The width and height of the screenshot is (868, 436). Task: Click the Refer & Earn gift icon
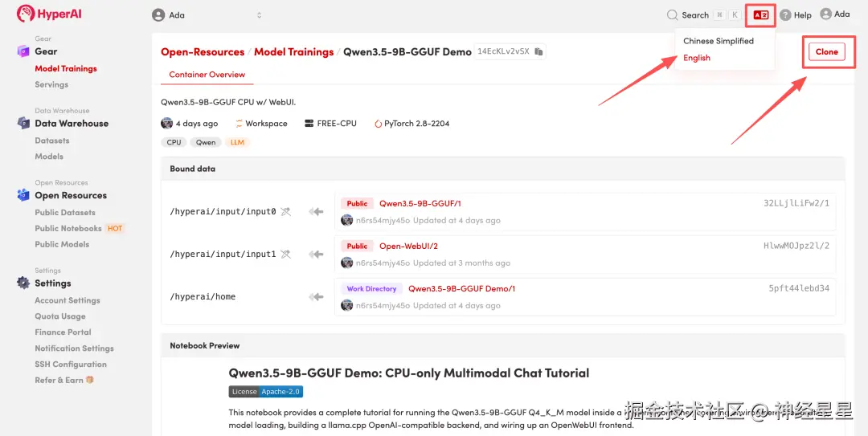(x=90, y=380)
